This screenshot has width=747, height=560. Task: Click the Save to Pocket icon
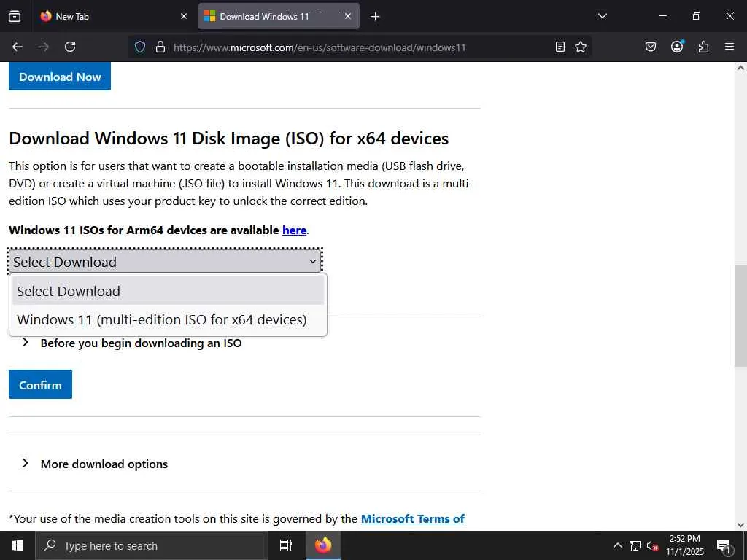pos(651,47)
